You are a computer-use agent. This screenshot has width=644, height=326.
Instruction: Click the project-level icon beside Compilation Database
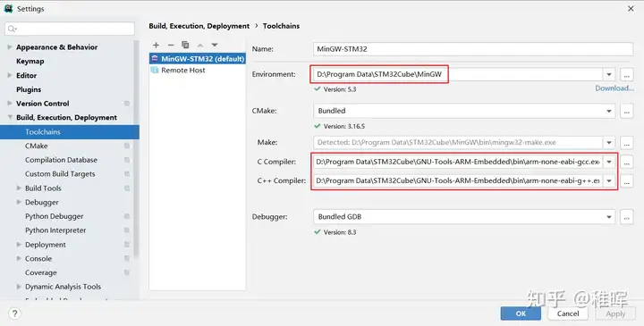(x=127, y=160)
